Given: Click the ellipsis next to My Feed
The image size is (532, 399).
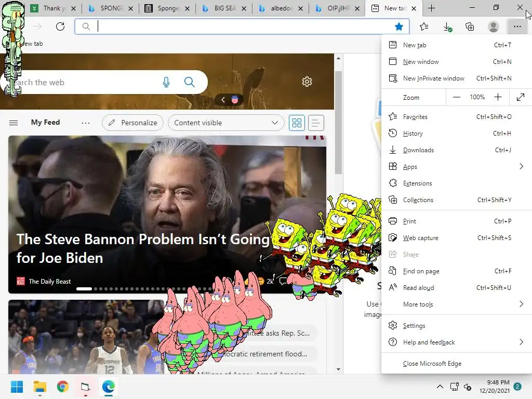Looking at the screenshot, I should click(86, 123).
